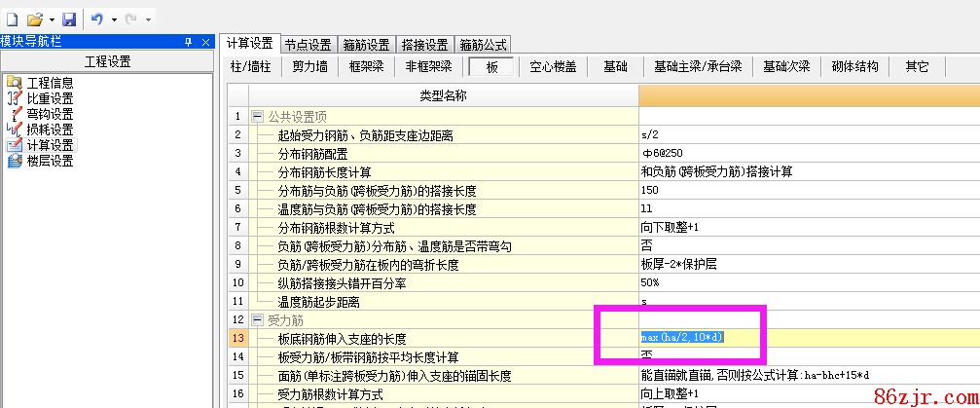980x408 pixels.
Task: Click the 剪力墙 category button
Action: pos(309,67)
